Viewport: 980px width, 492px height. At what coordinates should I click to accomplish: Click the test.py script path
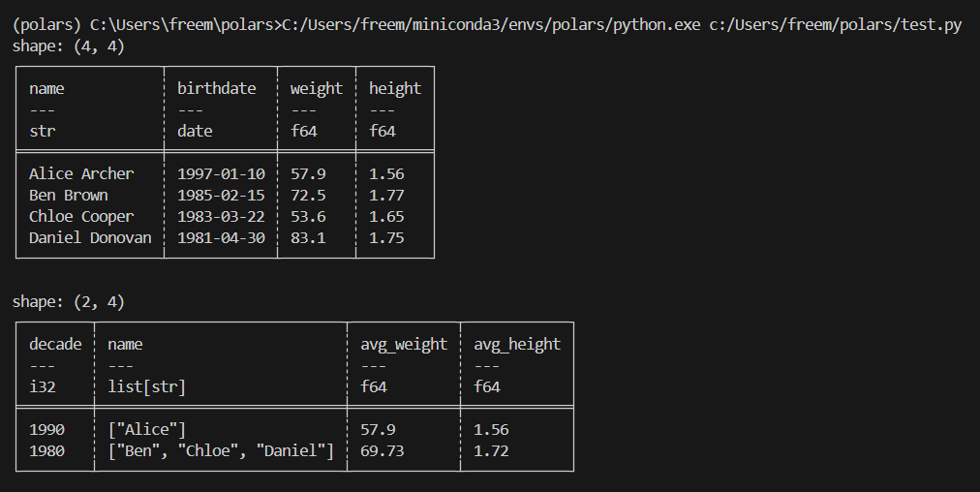coord(835,25)
